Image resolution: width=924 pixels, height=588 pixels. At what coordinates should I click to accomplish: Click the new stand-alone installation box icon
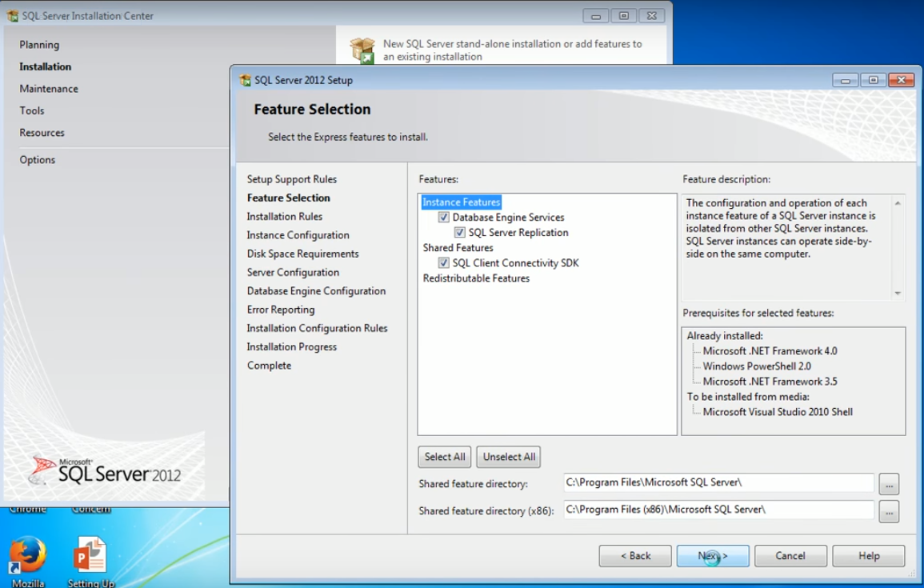pyautogui.click(x=362, y=50)
